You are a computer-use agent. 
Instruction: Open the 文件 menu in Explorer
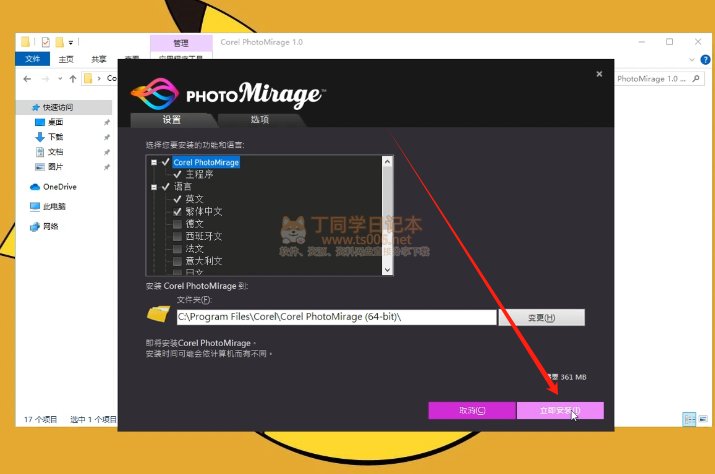click(32, 59)
